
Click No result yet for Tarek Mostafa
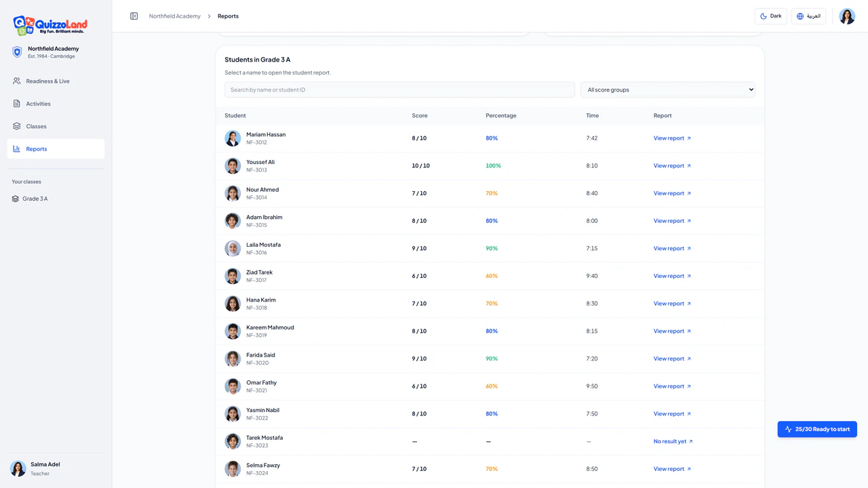coord(673,442)
